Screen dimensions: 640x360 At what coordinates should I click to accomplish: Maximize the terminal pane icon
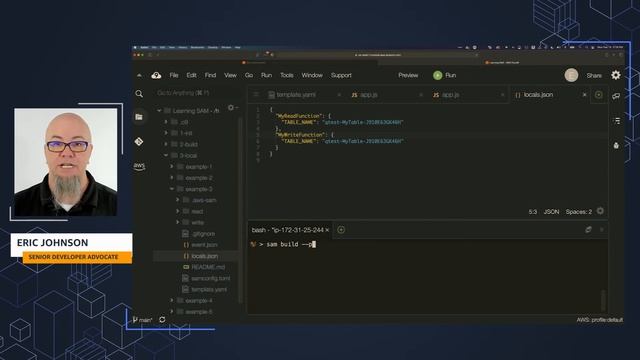click(588, 230)
